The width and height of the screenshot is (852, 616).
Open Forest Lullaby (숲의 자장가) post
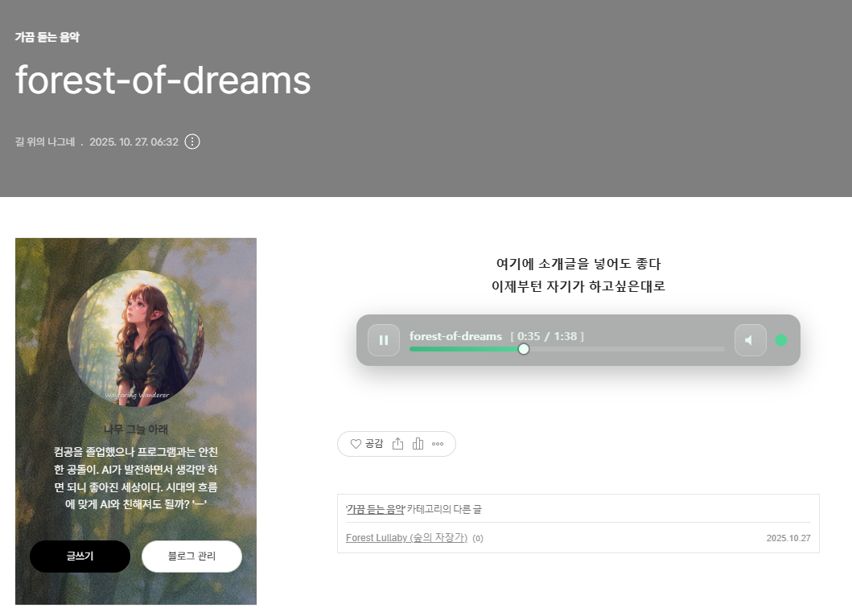click(x=406, y=538)
